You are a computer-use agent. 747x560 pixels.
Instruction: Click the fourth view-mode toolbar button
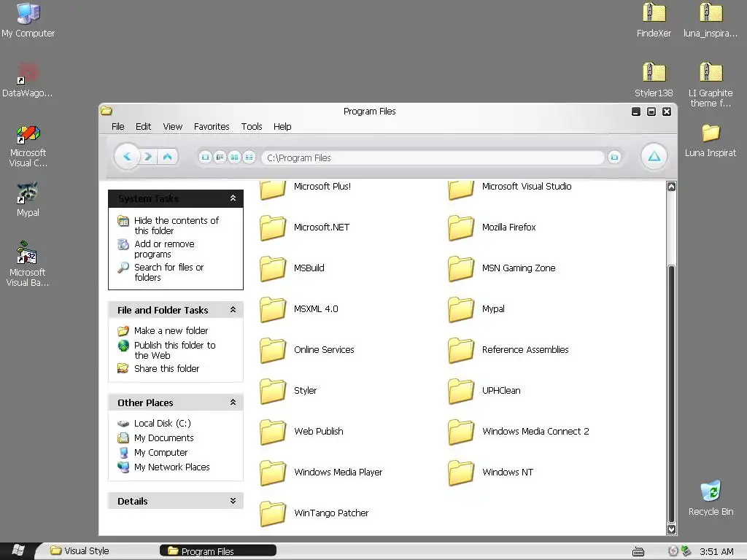coord(249,157)
